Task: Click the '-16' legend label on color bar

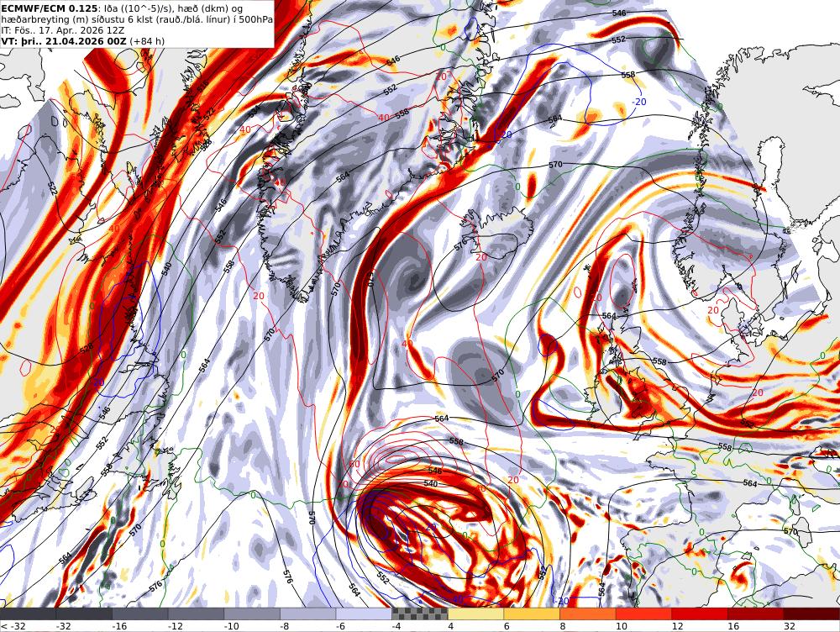Action: [x=119, y=626]
